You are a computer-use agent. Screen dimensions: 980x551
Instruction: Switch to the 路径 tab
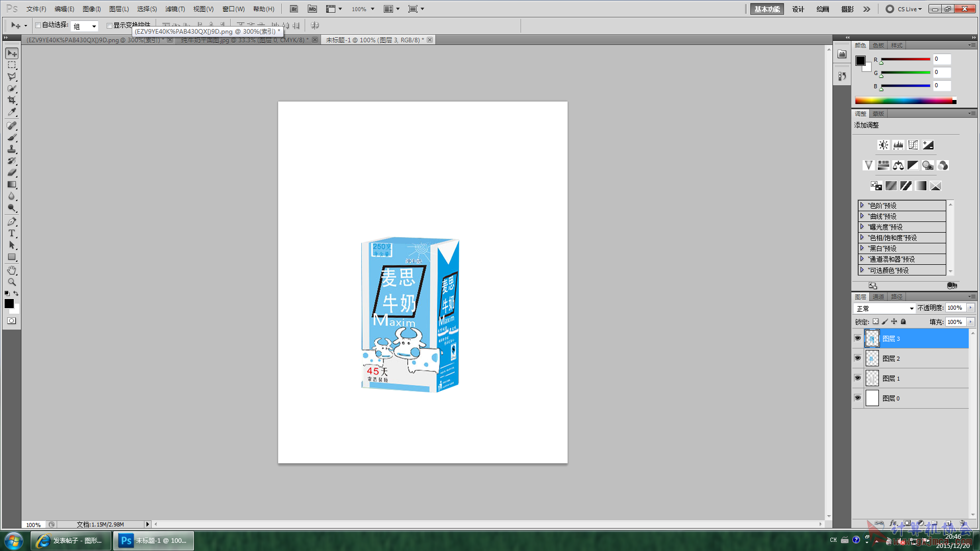click(897, 297)
